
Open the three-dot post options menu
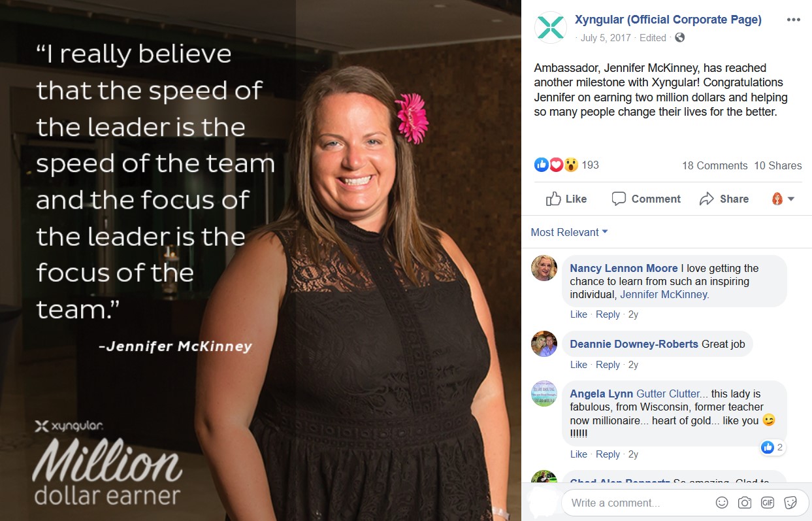pos(793,20)
